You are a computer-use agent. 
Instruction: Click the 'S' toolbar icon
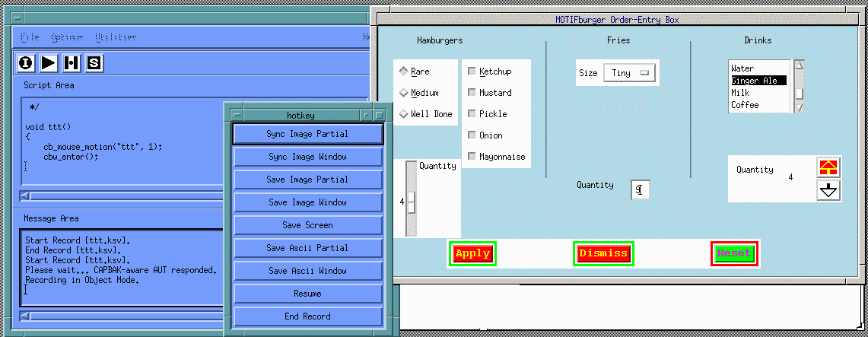94,63
